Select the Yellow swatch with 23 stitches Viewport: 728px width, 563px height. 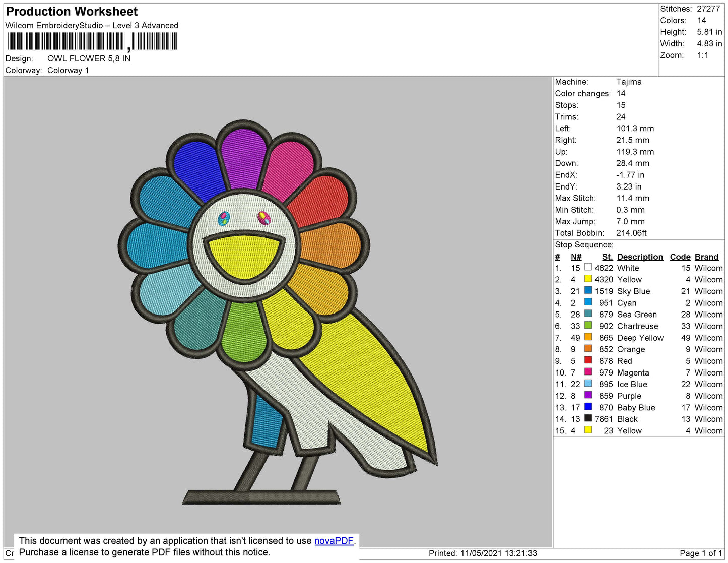pyautogui.click(x=588, y=430)
